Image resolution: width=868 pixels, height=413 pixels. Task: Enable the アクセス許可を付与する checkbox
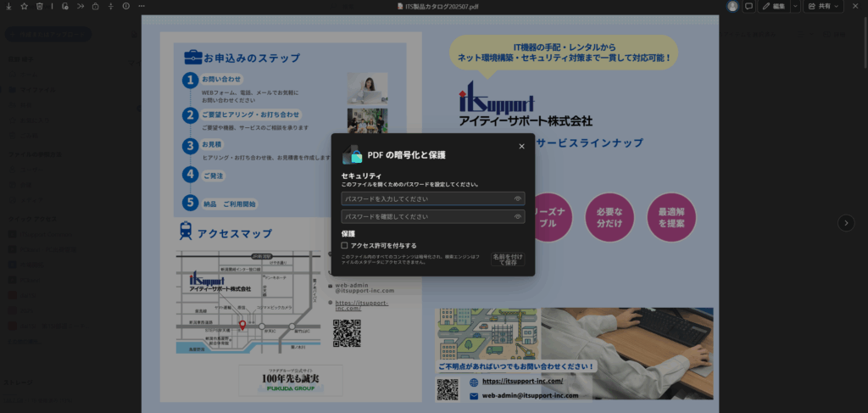[x=345, y=245]
